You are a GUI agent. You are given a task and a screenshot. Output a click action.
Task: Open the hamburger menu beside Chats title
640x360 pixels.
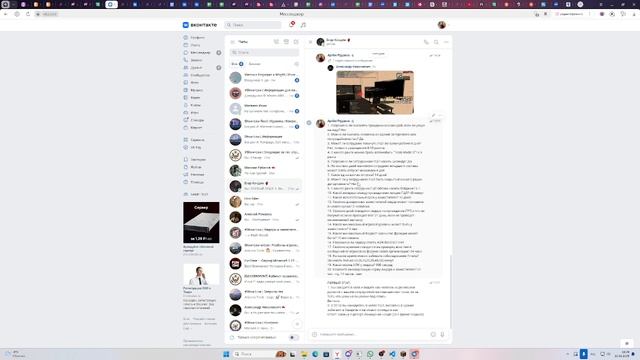(x=233, y=42)
